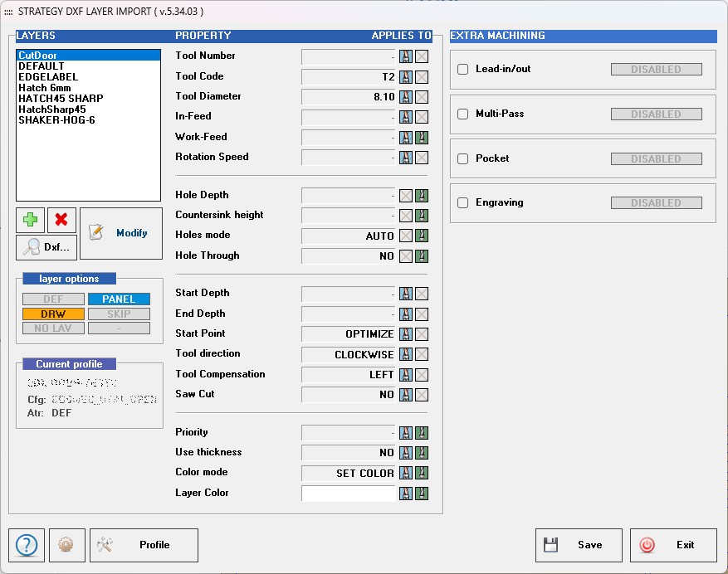Image resolution: width=728 pixels, height=574 pixels.
Task: Click the red X delete layer icon
Action: [61, 220]
